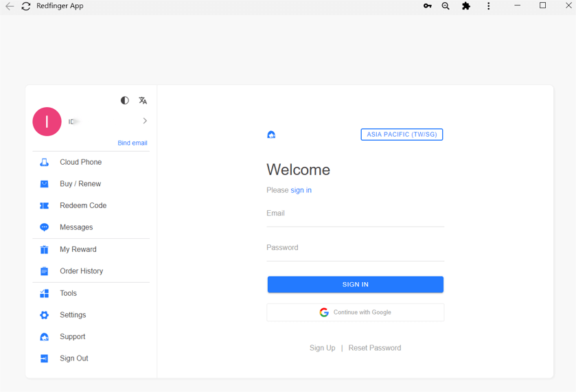576x392 pixels.
Task: Click the 'Continue with Google' button text
Action: click(362, 312)
